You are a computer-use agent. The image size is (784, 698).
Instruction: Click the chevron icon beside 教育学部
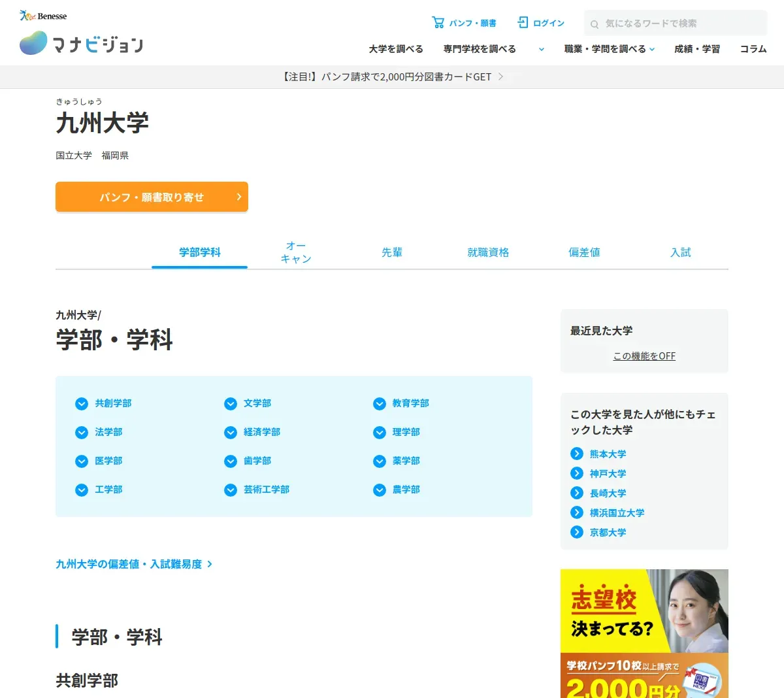tap(380, 404)
